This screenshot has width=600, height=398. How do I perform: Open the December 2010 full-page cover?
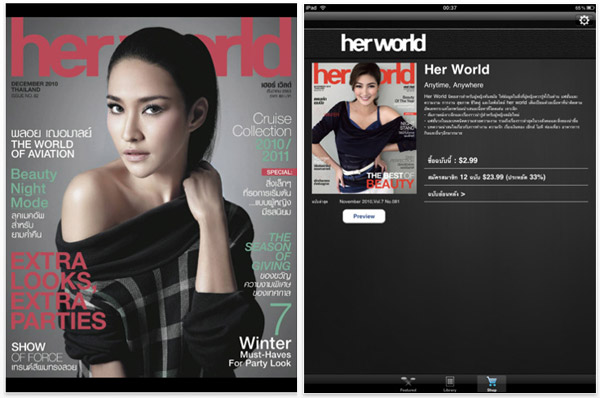151,197
